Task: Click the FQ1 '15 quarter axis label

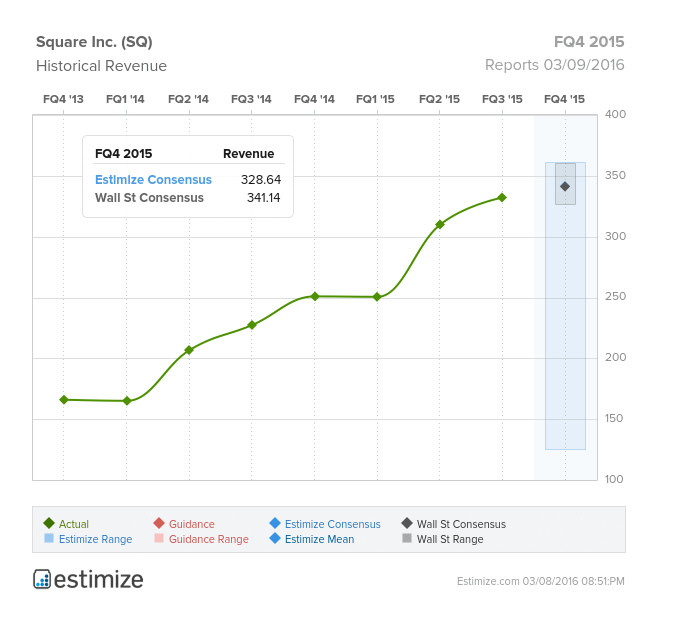Action: point(375,99)
